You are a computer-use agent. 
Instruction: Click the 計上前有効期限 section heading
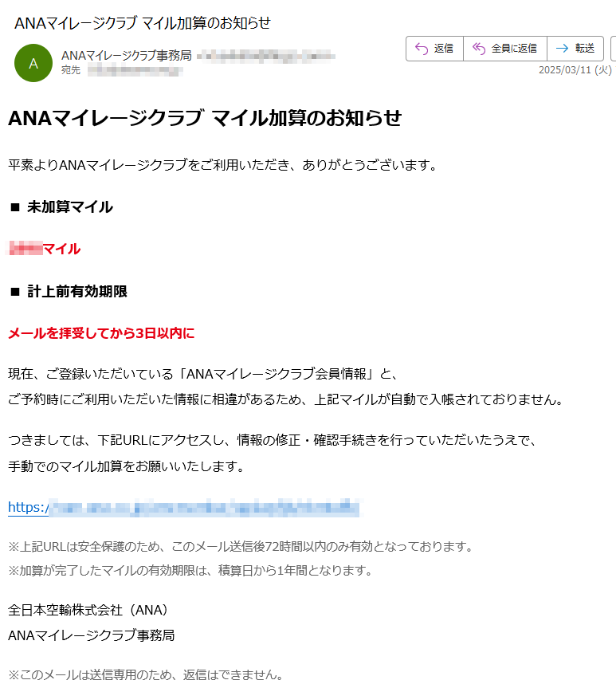77,292
